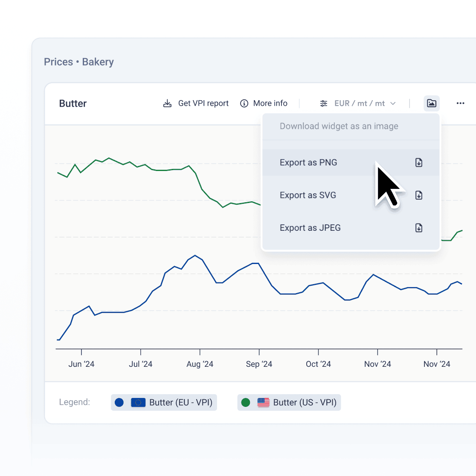The height and width of the screenshot is (476, 476).
Task: Click the image download icon in header
Action: (432, 103)
